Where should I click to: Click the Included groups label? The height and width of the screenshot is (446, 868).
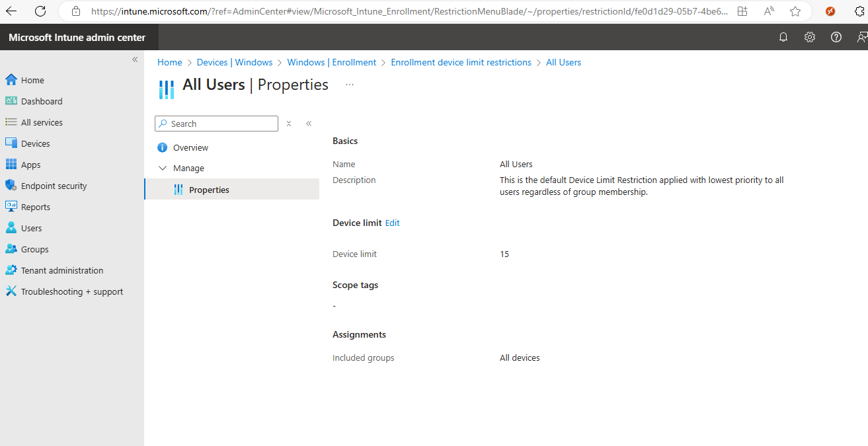[364, 357]
